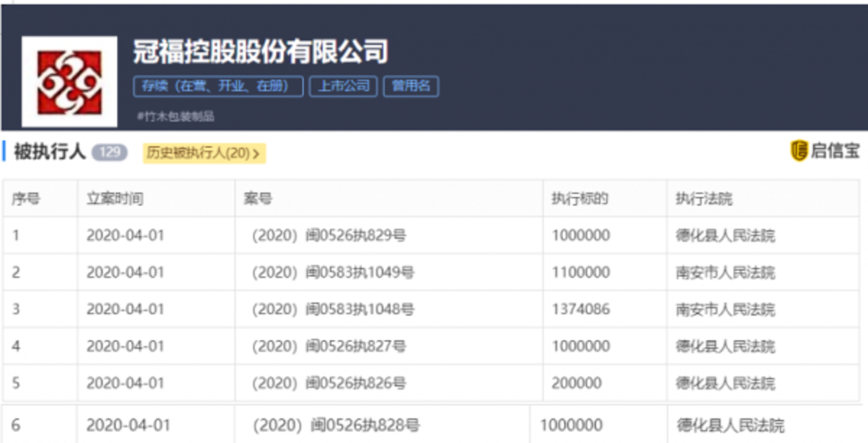Click amount 1000000 for case 闽0526执827号
This screenshot has height=443, width=868.
581,346
